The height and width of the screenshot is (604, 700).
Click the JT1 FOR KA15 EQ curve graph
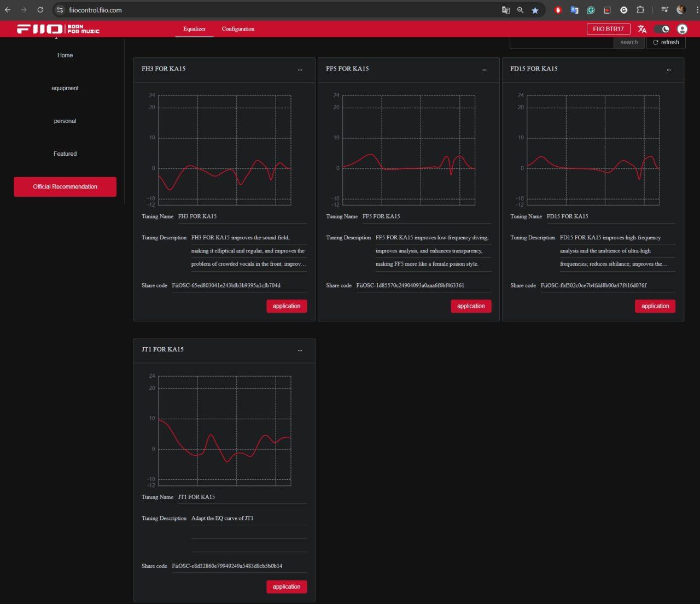tap(224, 431)
